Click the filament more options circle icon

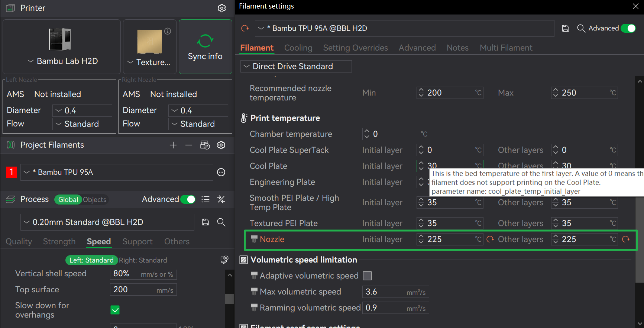coord(221,172)
